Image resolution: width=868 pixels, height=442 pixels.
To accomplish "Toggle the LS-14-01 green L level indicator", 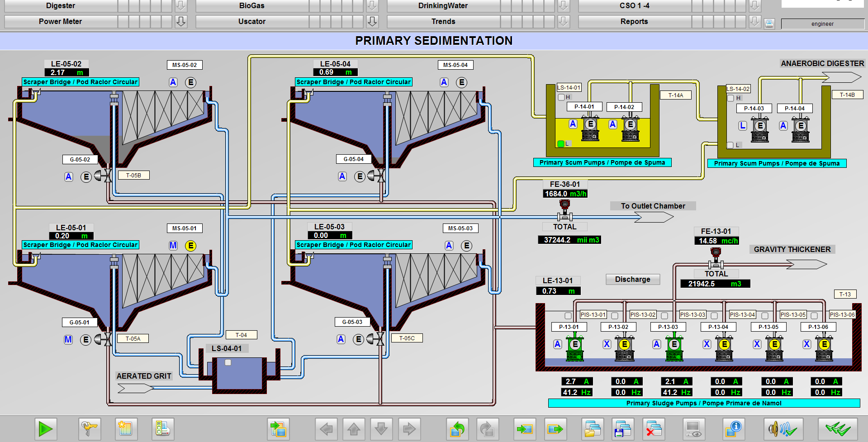I will (561, 144).
